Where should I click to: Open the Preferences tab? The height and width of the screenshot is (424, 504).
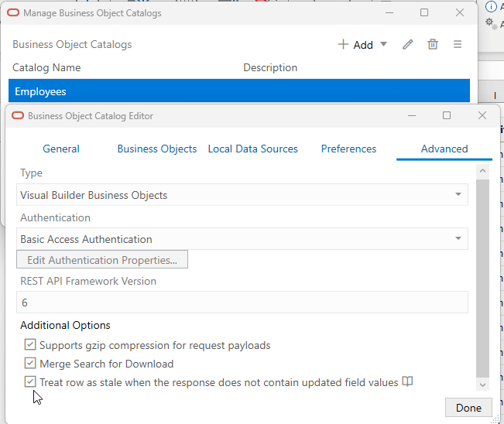(348, 149)
